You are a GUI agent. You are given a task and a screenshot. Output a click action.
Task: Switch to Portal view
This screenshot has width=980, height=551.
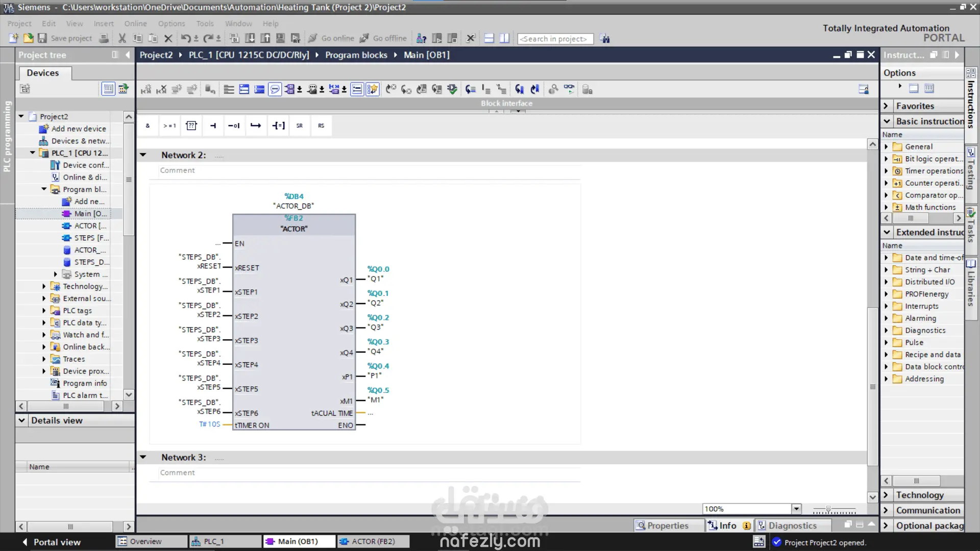(52, 542)
